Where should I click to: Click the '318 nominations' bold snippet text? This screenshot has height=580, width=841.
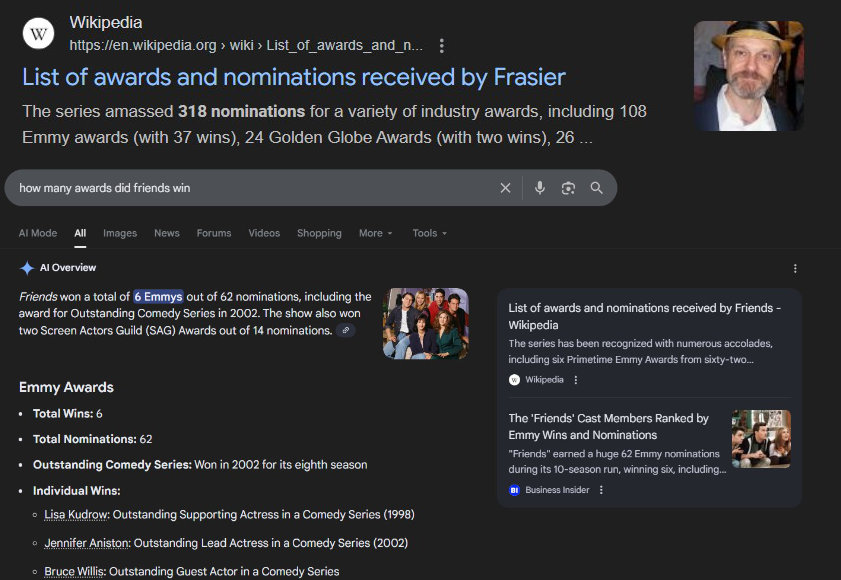coord(241,112)
